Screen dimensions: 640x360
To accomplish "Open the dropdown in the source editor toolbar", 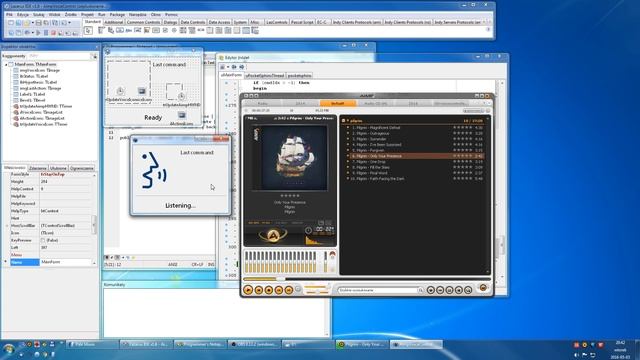I will 228,67.
